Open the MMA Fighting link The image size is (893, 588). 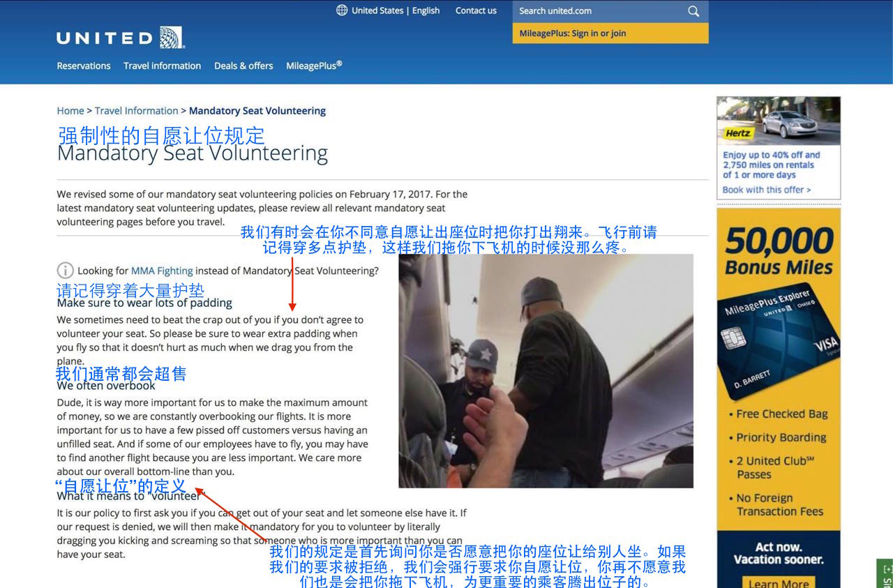[x=162, y=271]
